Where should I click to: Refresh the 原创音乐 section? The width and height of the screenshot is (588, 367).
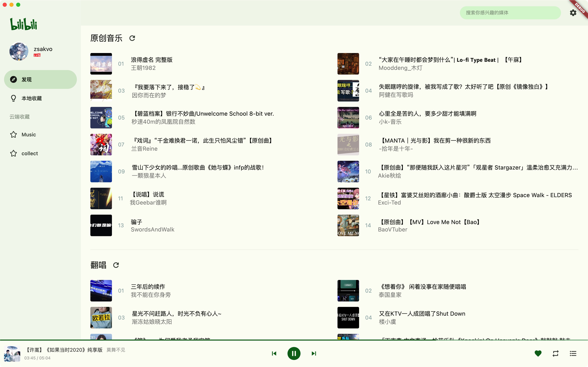click(132, 38)
